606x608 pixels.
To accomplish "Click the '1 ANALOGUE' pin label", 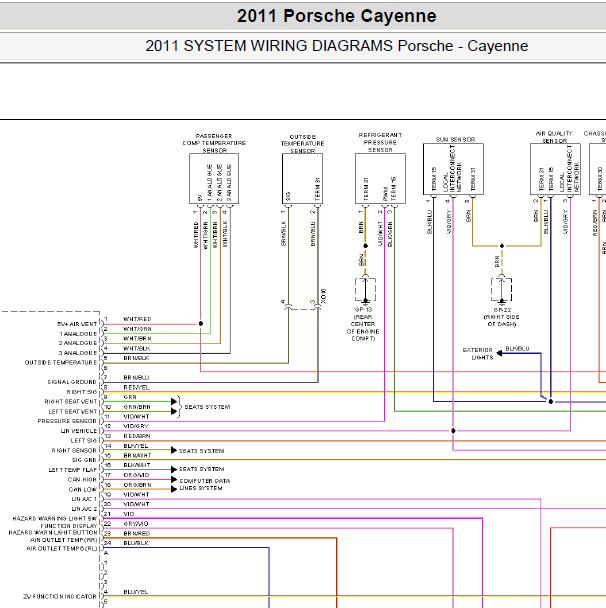I will 78,334.
